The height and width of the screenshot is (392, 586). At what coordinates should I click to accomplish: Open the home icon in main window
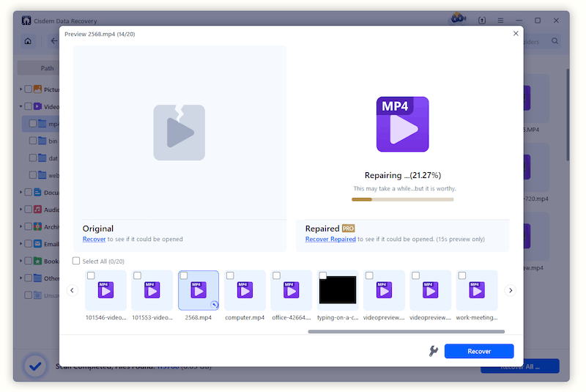(28, 41)
